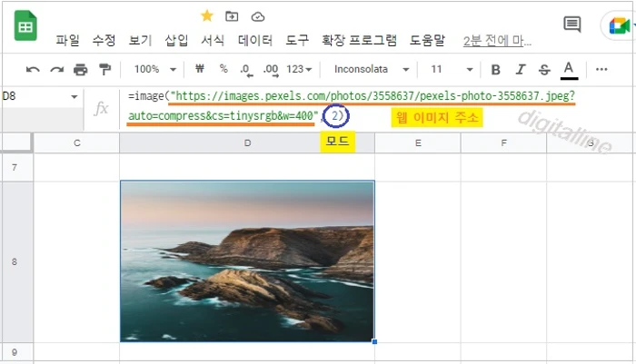The image size is (636, 364).
Task: Open the 서식 menu
Action: pyautogui.click(x=213, y=40)
